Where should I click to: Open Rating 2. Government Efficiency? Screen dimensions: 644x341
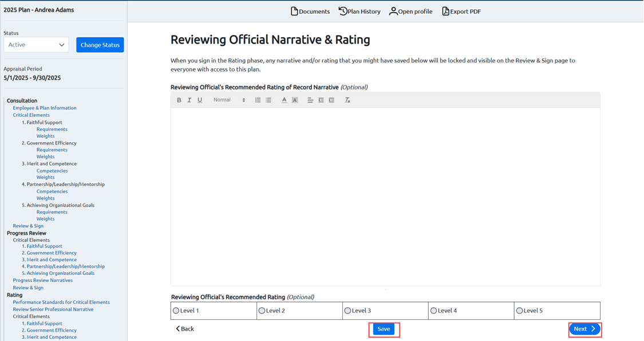pyautogui.click(x=49, y=330)
